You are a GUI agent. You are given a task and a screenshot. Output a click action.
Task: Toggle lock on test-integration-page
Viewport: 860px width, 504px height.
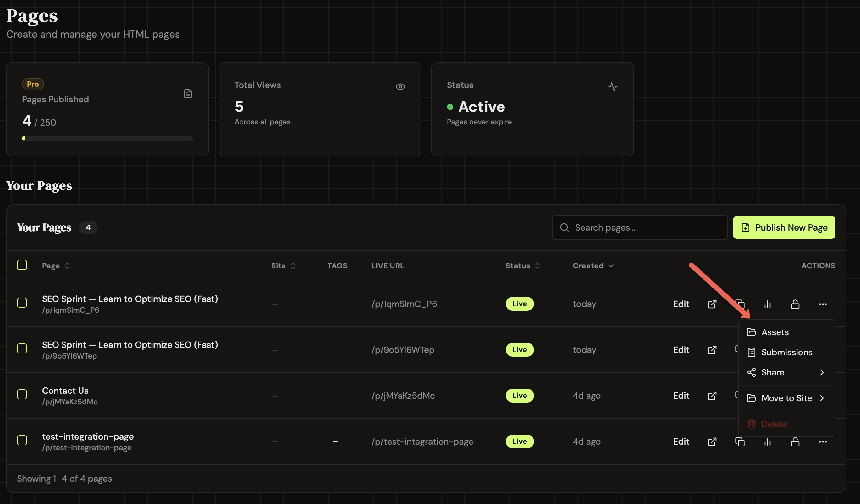(795, 441)
